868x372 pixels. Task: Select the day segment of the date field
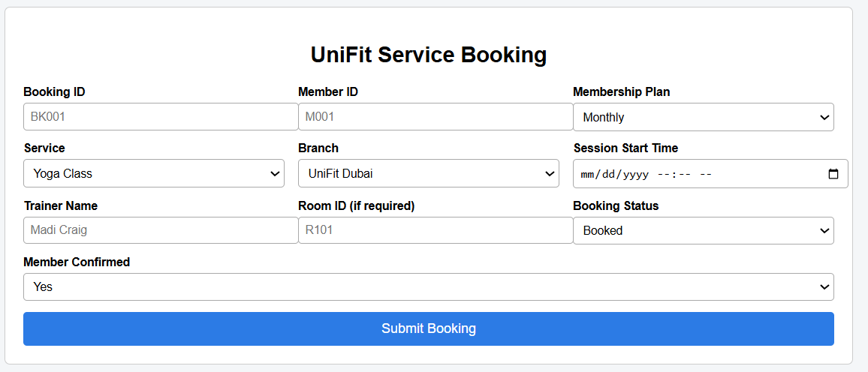click(608, 174)
